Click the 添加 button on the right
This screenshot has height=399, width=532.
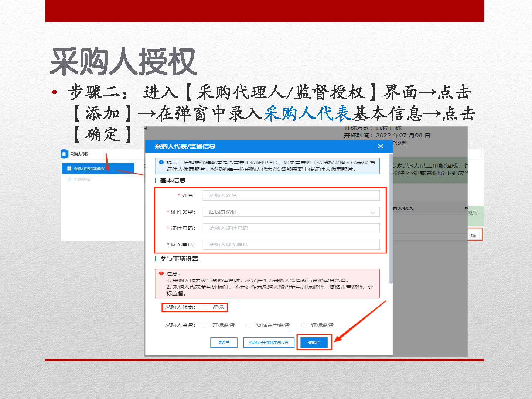473,235
